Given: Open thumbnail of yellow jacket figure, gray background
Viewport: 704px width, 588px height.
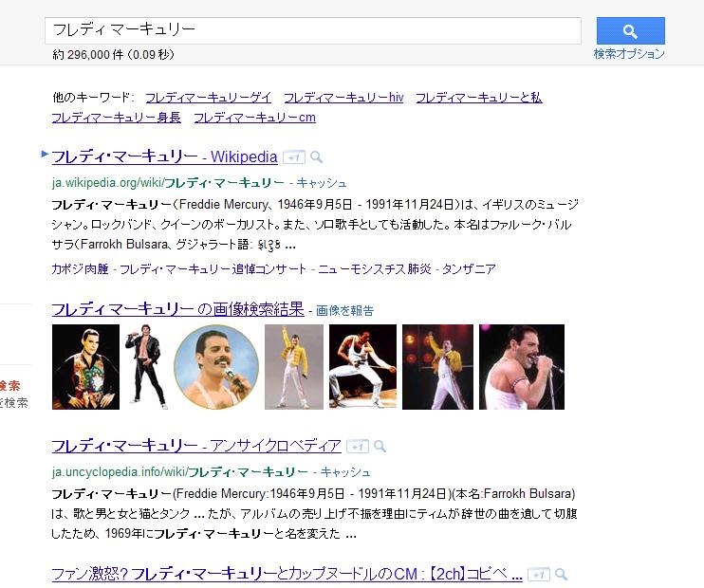Looking at the screenshot, I should [294, 367].
